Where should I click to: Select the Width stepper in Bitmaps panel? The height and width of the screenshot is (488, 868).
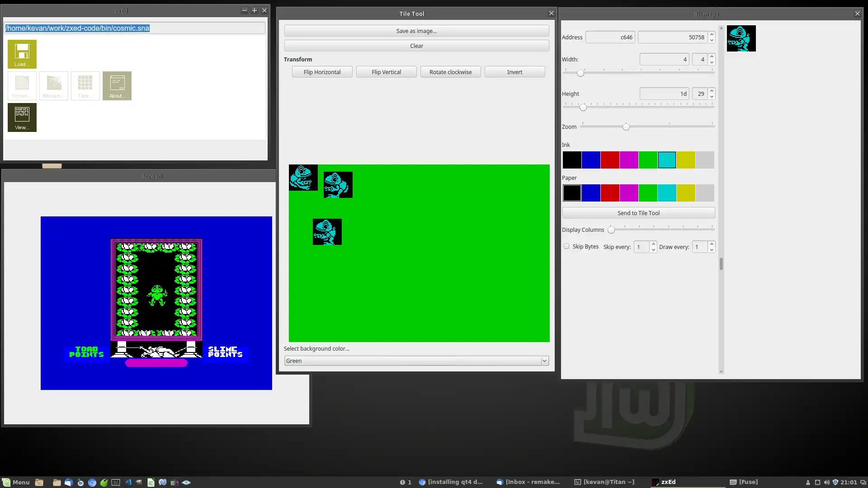tap(711, 59)
